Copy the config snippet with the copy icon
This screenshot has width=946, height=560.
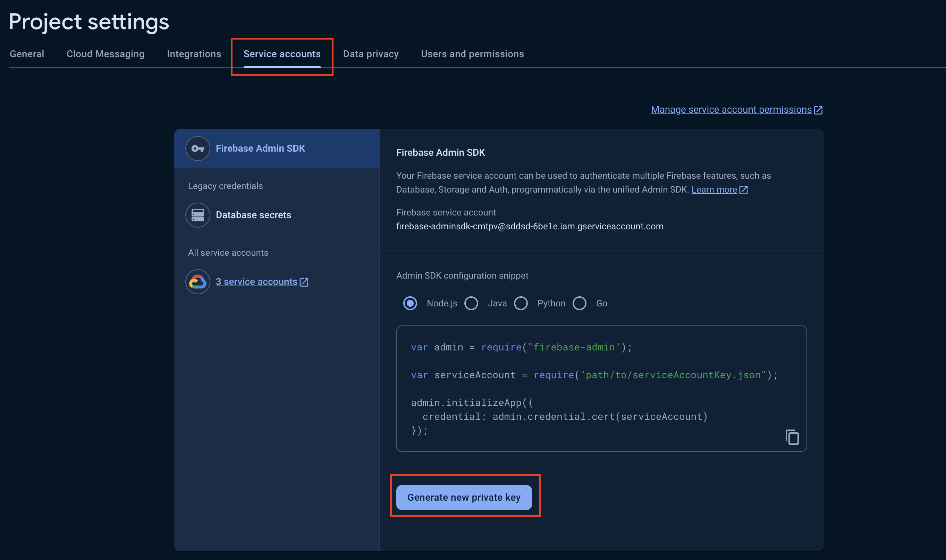click(x=792, y=437)
